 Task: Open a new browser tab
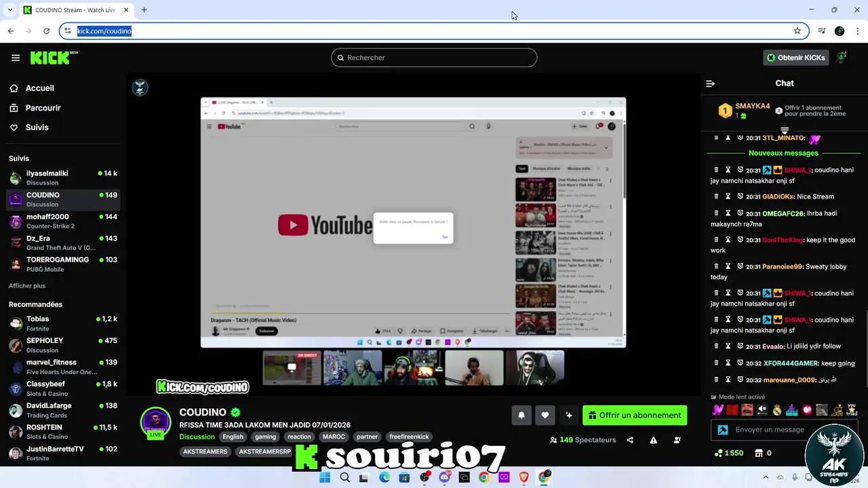[144, 10]
